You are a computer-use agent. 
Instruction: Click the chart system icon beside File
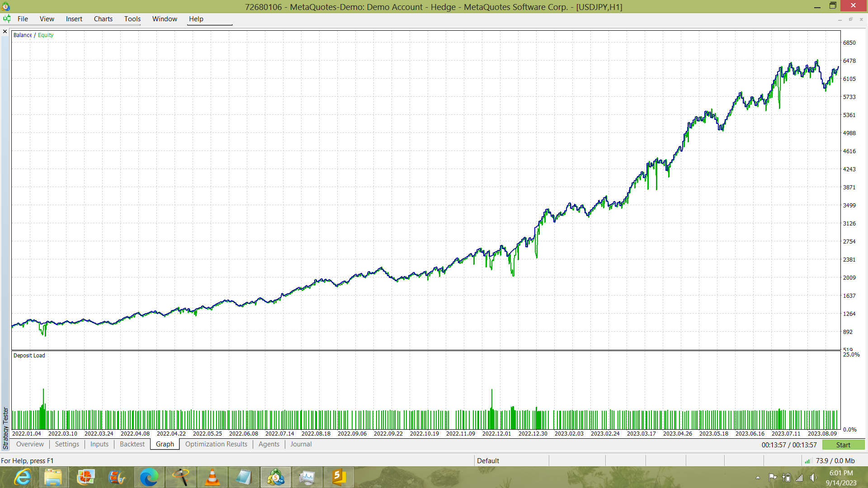tap(7, 19)
